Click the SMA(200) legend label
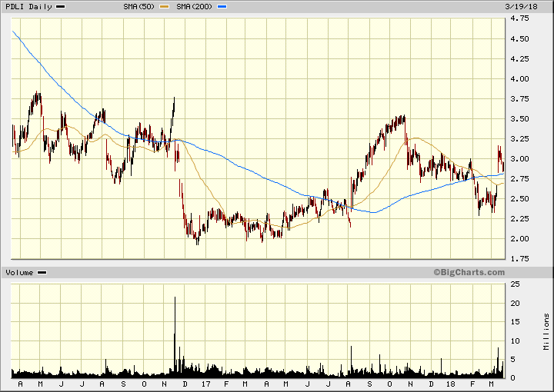 pos(194,7)
